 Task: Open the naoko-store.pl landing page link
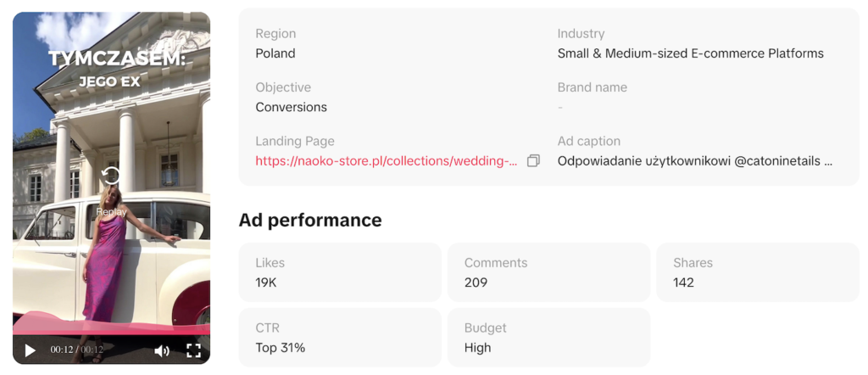(x=387, y=160)
